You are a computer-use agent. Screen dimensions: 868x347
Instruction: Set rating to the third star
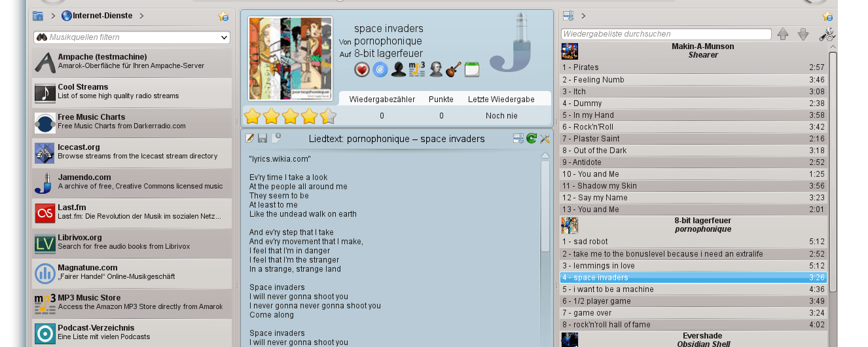tap(291, 117)
